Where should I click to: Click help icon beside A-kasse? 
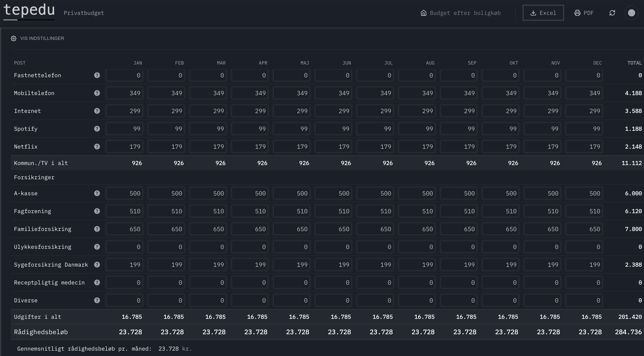pyautogui.click(x=97, y=193)
